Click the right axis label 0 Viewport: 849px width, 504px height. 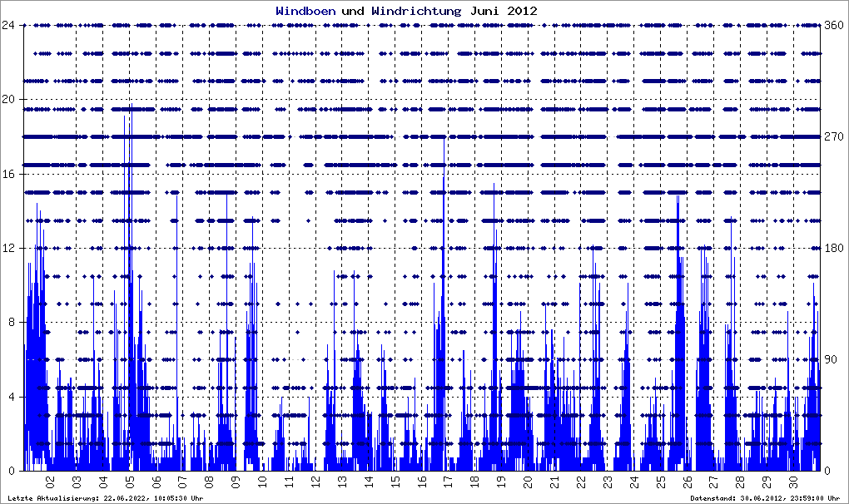pyautogui.click(x=827, y=471)
